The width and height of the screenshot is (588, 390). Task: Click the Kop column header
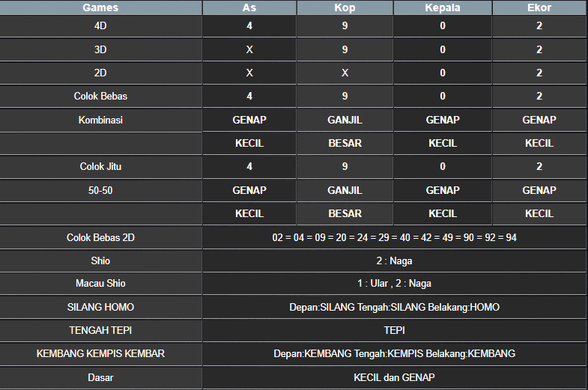coord(345,7)
